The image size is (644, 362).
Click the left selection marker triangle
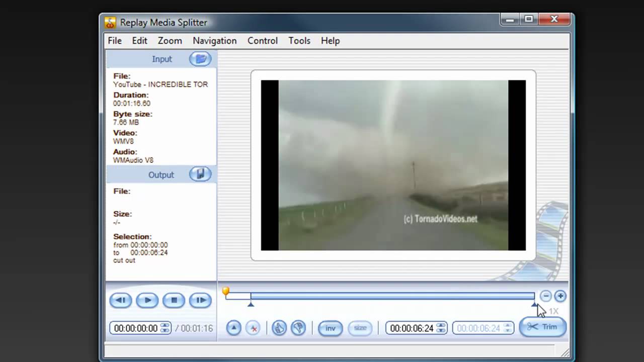(x=251, y=304)
